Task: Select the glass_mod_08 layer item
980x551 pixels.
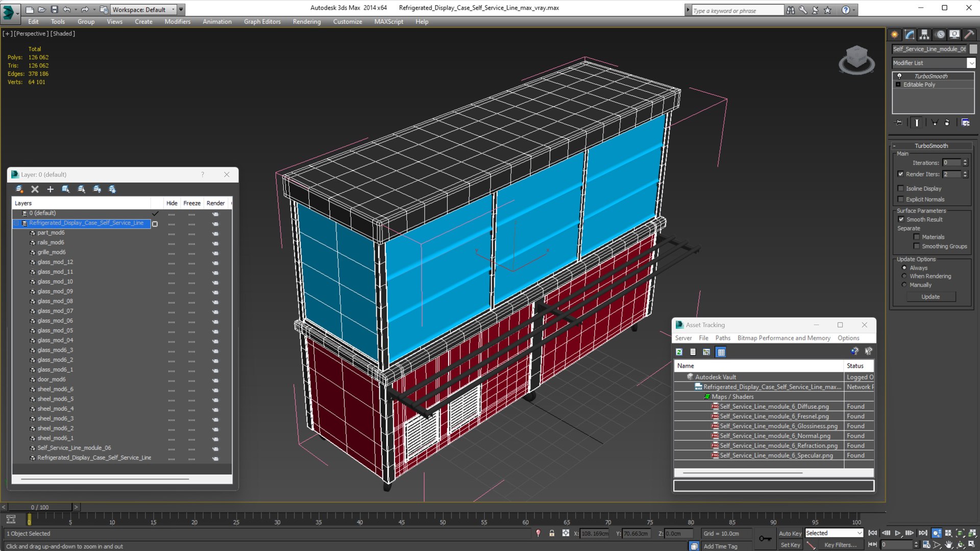Action: click(x=55, y=301)
